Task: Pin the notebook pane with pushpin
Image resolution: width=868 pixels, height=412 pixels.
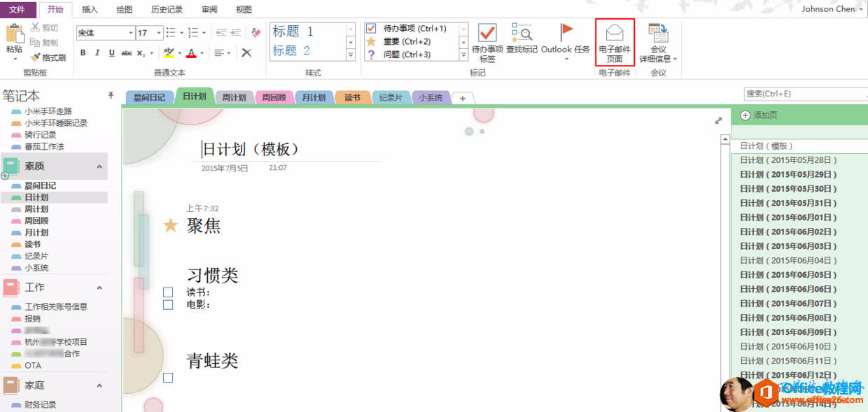Action: coord(111,95)
